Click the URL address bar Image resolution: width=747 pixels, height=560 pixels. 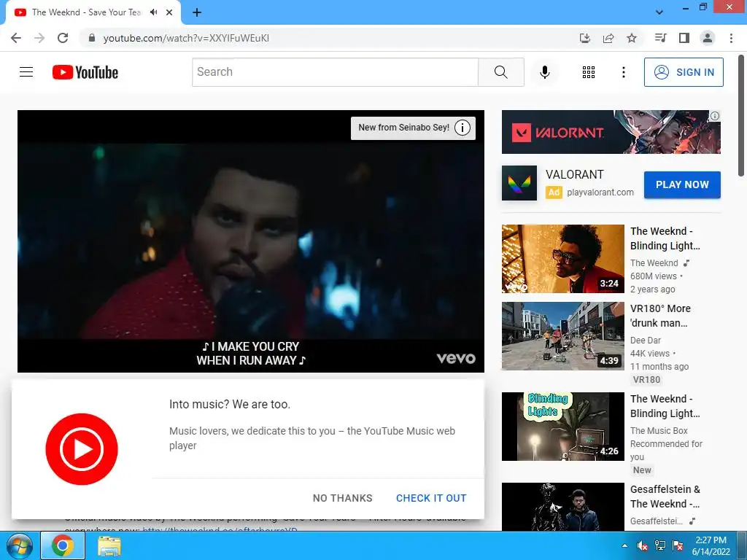[x=329, y=38]
